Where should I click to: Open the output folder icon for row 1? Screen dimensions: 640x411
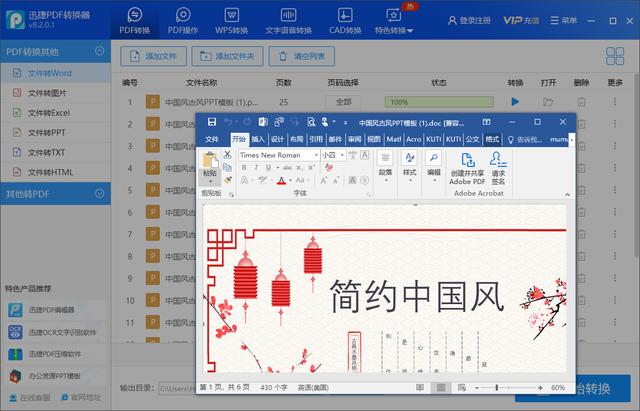click(x=548, y=102)
